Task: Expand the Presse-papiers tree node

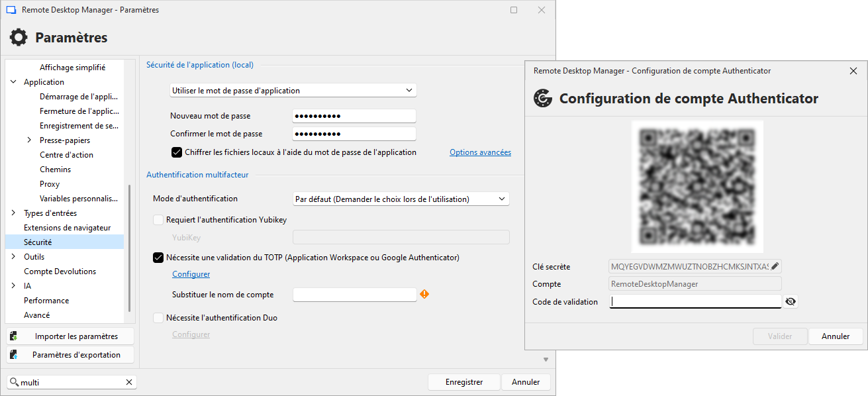Action: [x=29, y=140]
